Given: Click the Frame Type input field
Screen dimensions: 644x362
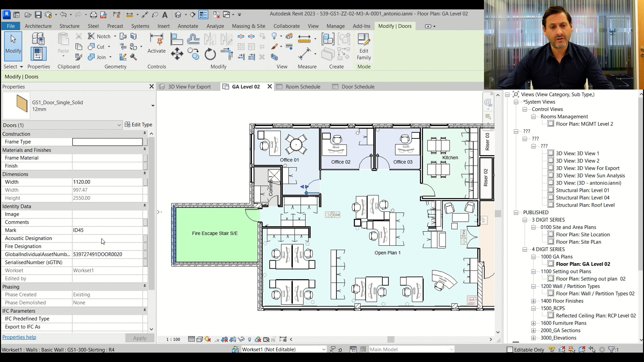Looking at the screenshot, I should click(x=107, y=142).
